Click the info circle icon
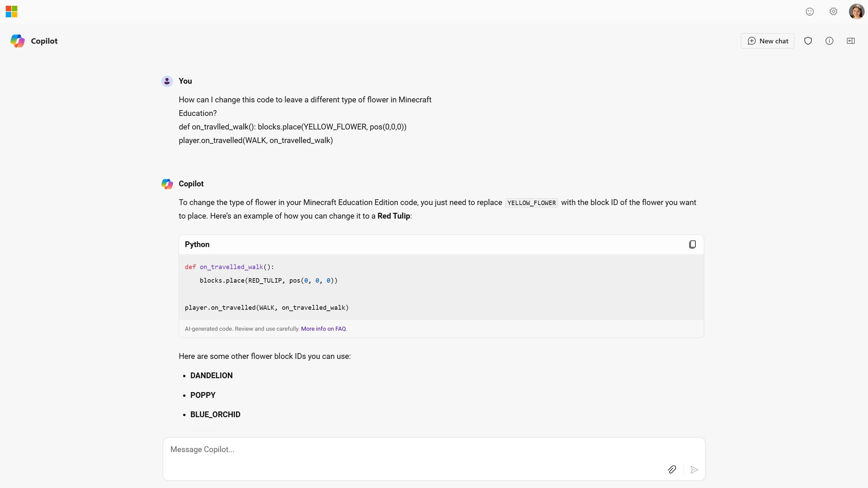 829,41
